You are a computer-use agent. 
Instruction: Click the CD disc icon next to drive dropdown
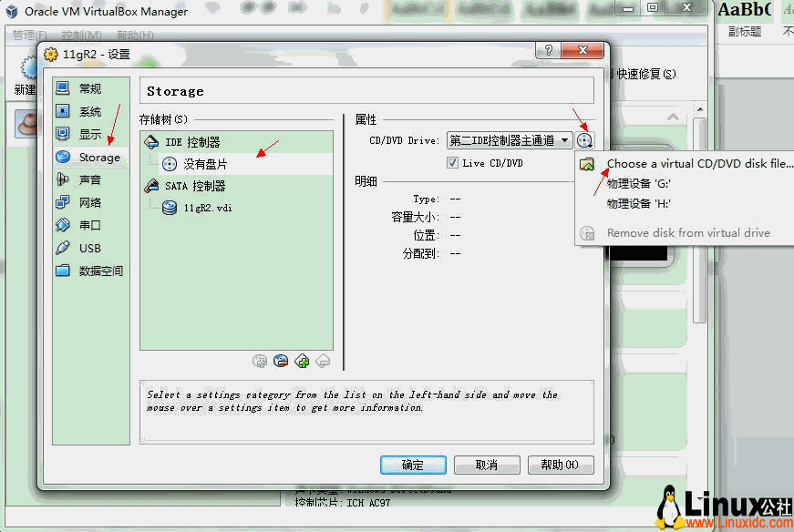pyautogui.click(x=584, y=140)
